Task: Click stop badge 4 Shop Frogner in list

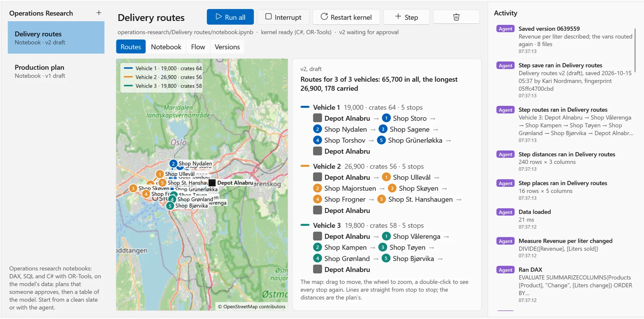Action: (x=317, y=199)
